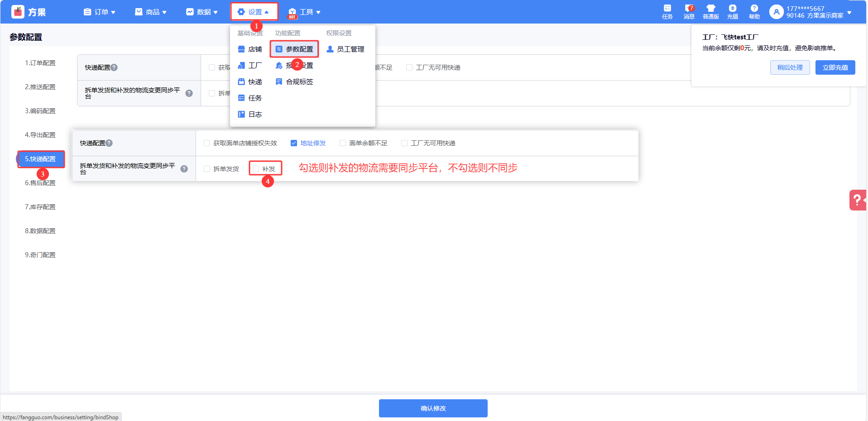Open the 日志 log icon in the settings menu

coord(241,114)
